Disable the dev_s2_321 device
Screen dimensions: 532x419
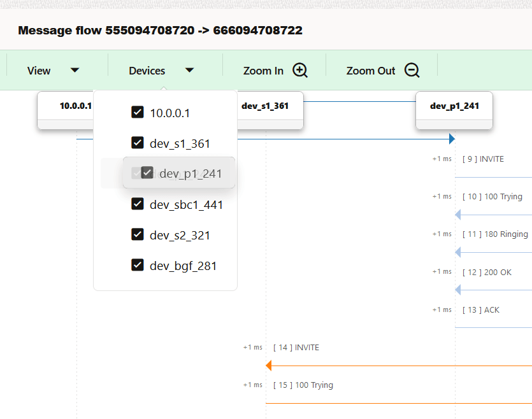(x=138, y=234)
